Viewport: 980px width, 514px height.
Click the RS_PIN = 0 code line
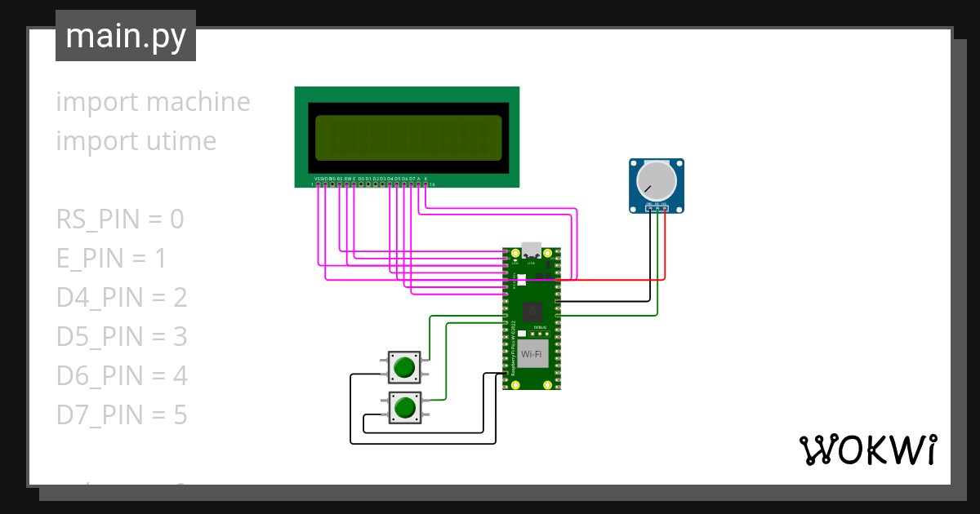click(x=119, y=219)
